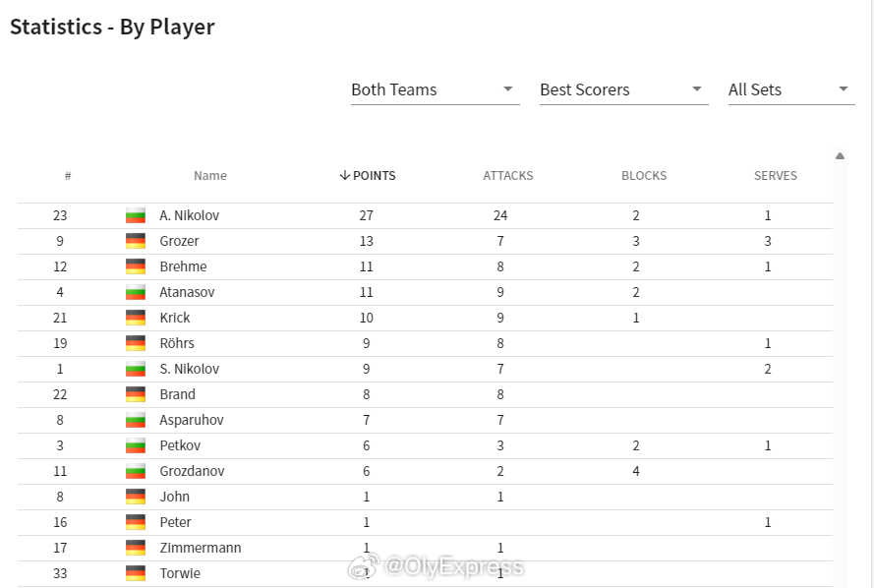This screenshot has height=588, width=874.
Task: Click the scroll up arrow of the table
Action: click(840, 156)
